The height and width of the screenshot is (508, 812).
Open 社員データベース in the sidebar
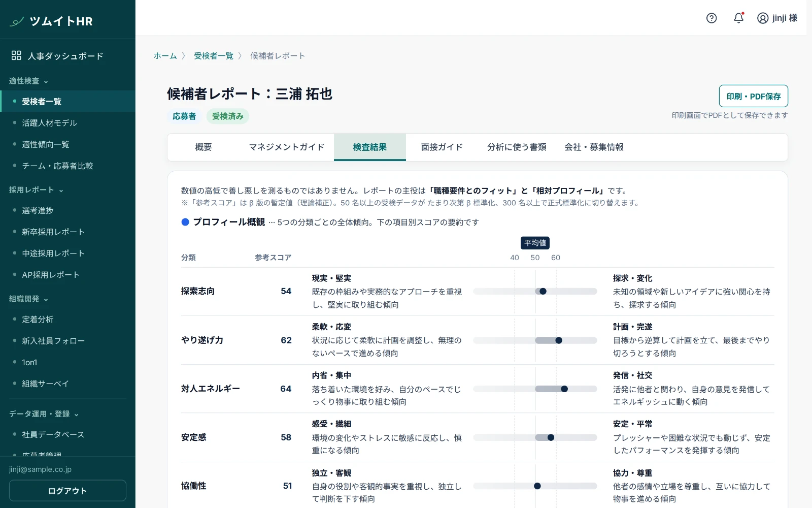pyautogui.click(x=67, y=434)
